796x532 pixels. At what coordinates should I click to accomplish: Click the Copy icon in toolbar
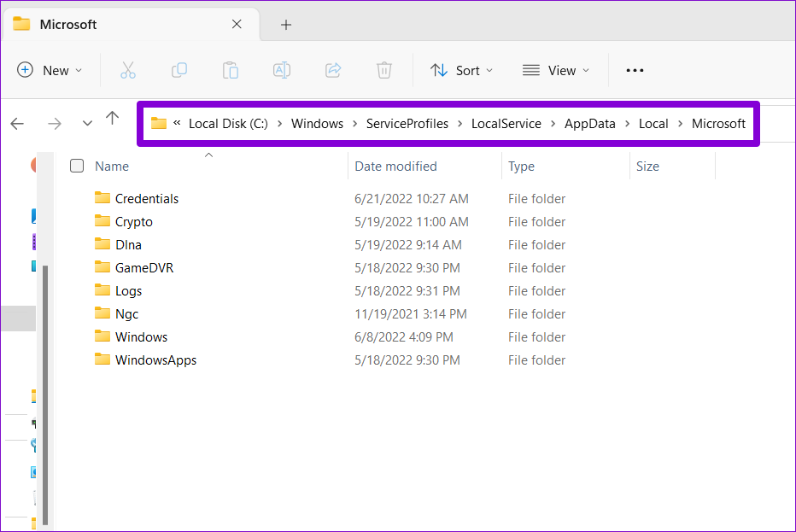(179, 70)
